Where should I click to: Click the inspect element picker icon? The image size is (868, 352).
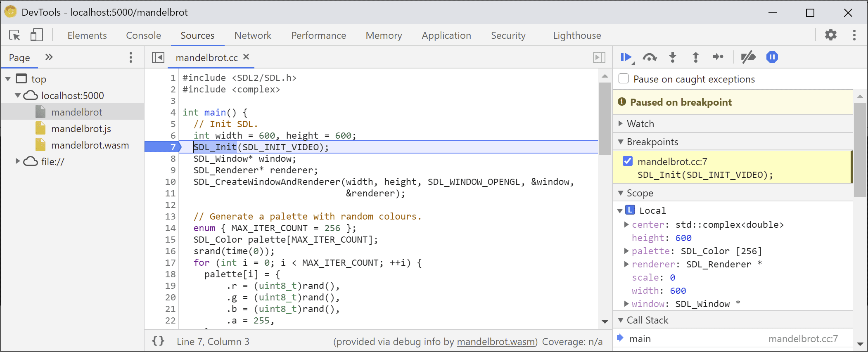tap(15, 35)
